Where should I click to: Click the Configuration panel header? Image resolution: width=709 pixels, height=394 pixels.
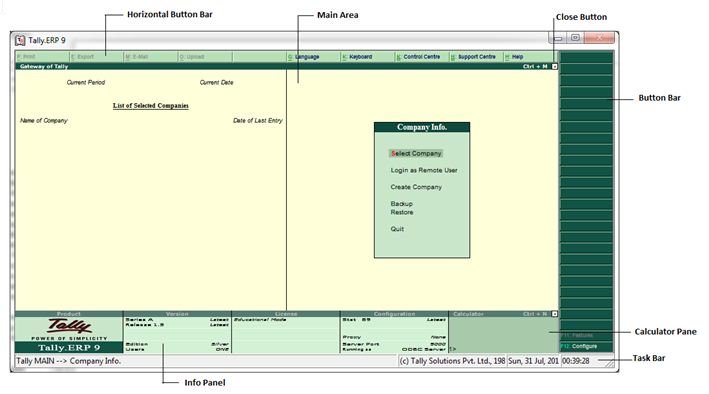pyautogui.click(x=394, y=313)
